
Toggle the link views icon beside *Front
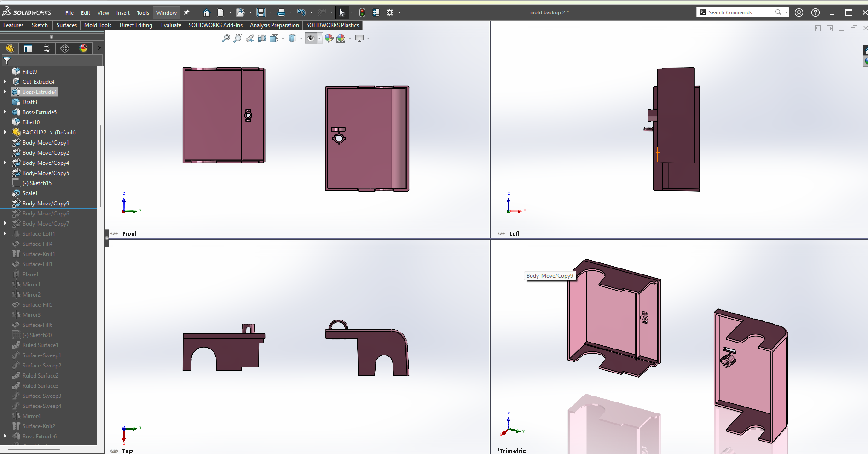[114, 233]
